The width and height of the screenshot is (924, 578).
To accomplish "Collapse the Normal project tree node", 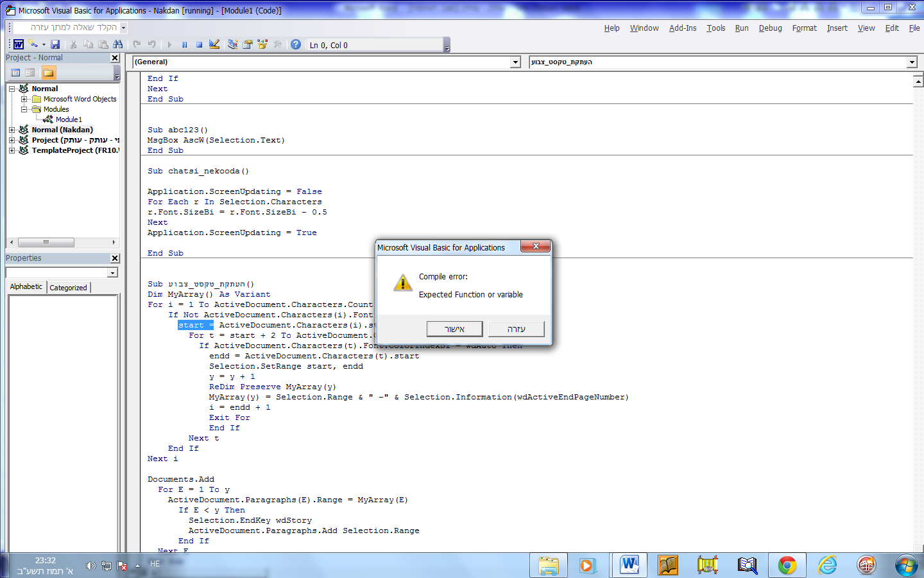I will click(12, 89).
